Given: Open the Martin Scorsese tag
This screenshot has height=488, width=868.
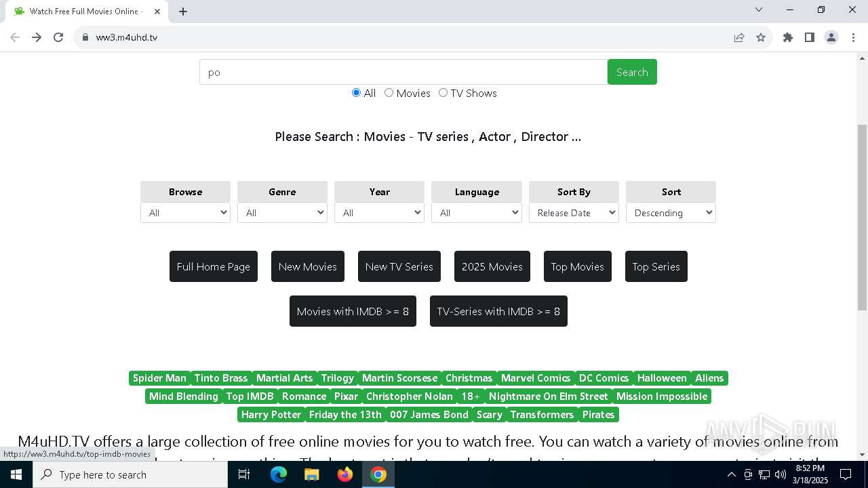Looking at the screenshot, I should (400, 378).
